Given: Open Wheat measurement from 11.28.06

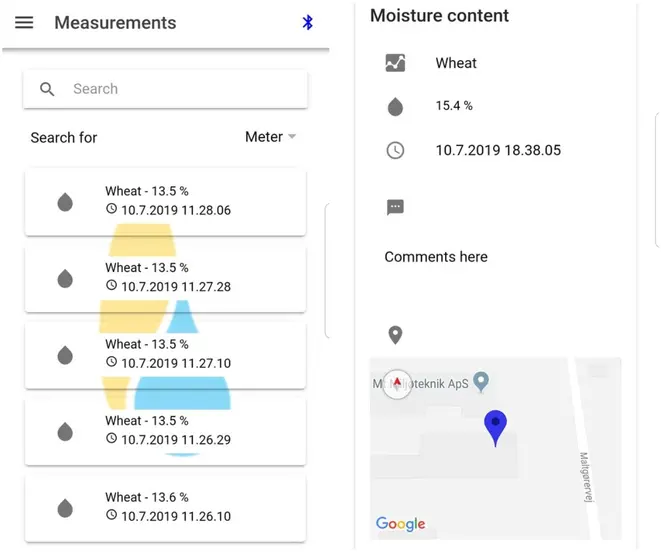Looking at the screenshot, I should (165, 202).
